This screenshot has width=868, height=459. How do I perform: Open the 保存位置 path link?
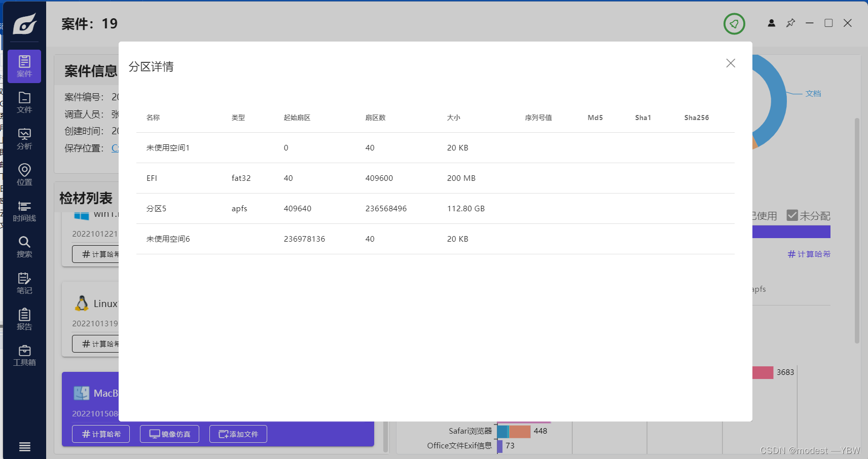(115, 148)
